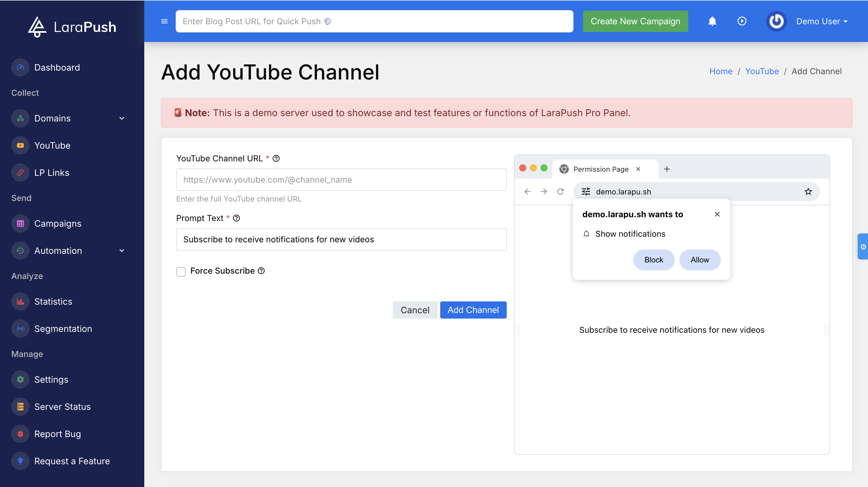This screenshot has height=487, width=868.
Task: Open Server Status in sidebar
Action: (x=62, y=407)
